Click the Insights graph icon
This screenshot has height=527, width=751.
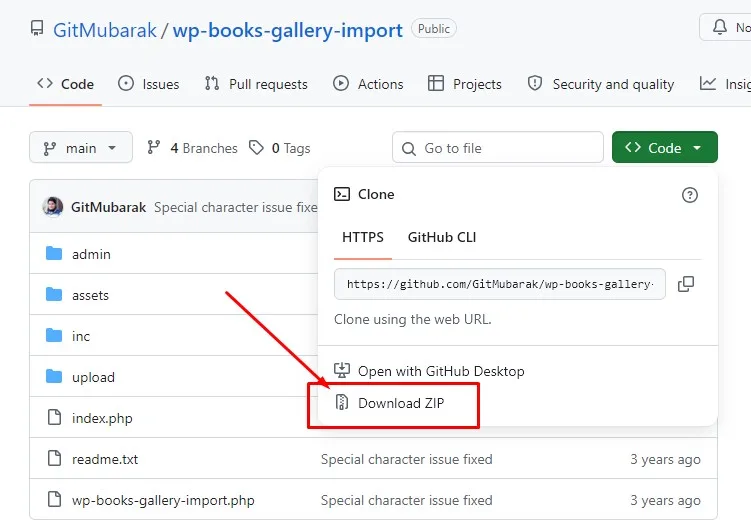tap(708, 83)
